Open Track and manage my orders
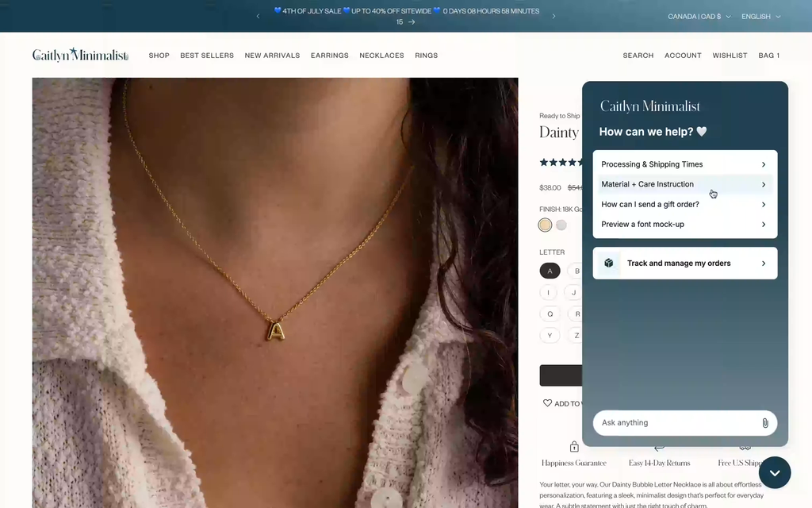 (684, 264)
